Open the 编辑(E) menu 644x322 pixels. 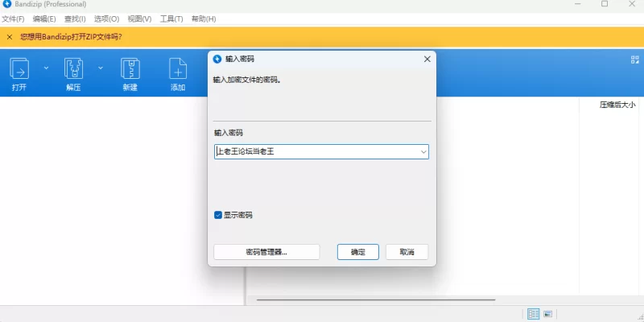pos(44,19)
